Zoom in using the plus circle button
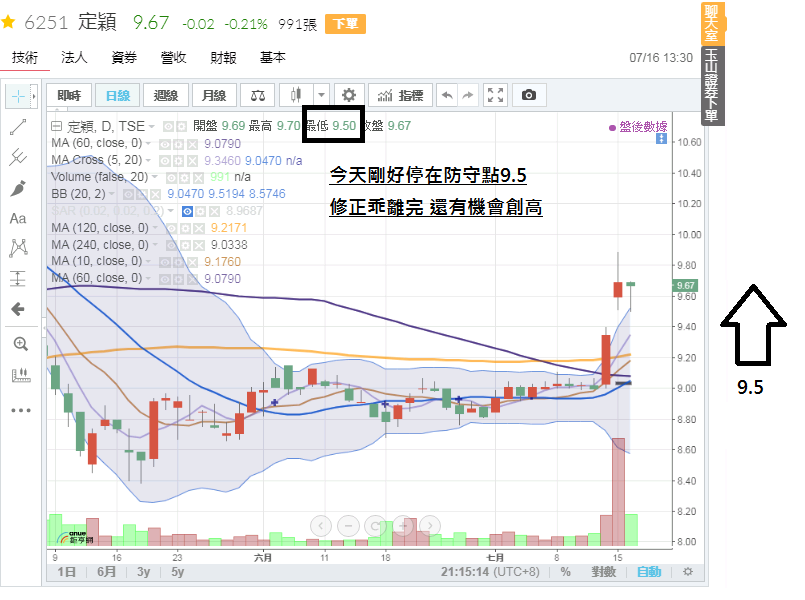 (x=403, y=526)
